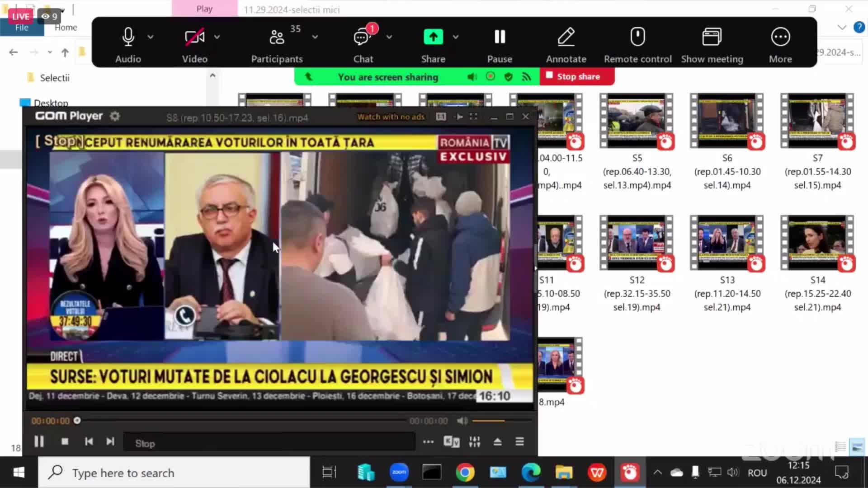Viewport: 868px width, 488px height.
Task: Click the green security shield icon
Action: click(509, 77)
